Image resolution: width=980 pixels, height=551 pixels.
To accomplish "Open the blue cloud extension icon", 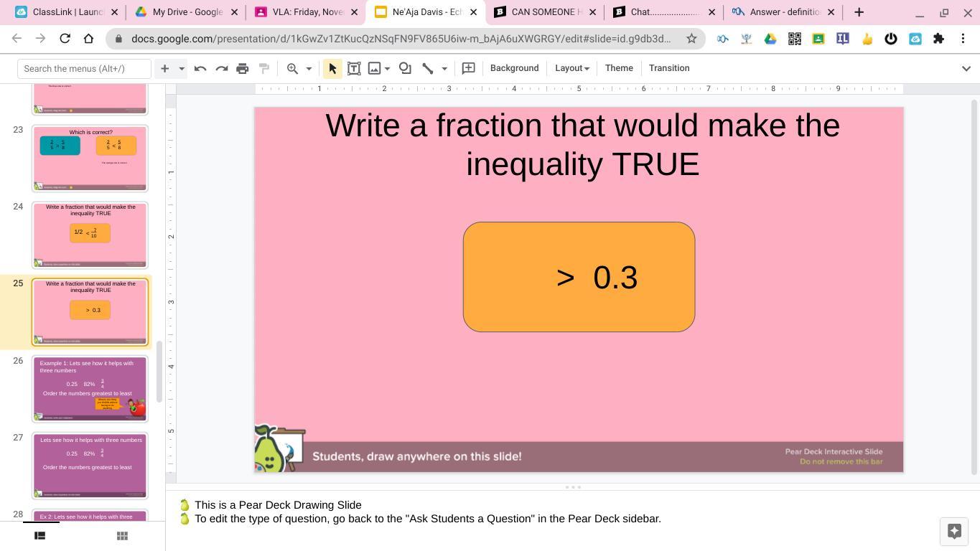I will (915, 39).
